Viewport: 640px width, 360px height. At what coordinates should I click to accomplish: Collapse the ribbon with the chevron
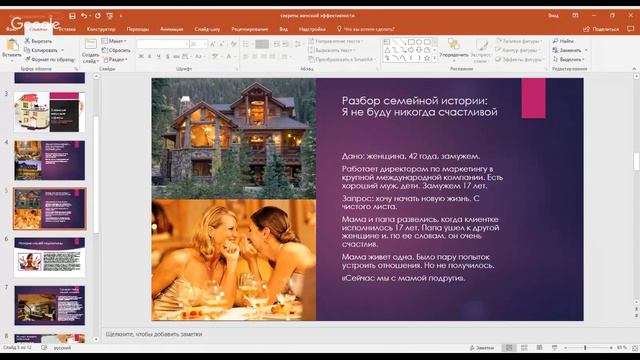coord(634,69)
